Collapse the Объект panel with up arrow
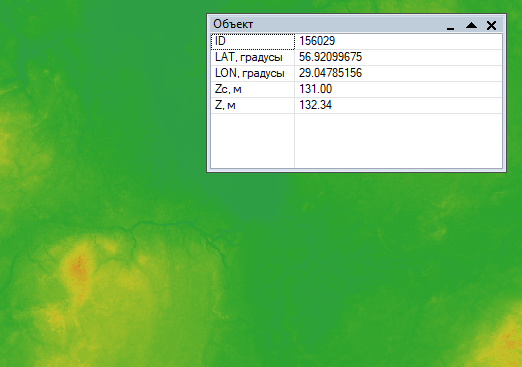This screenshot has height=367, width=522. pyautogui.click(x=471, y=25)
